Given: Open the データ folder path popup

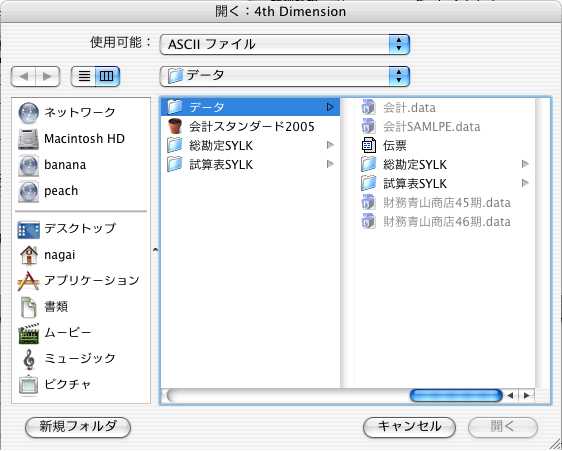Looking at the screenshot, I should tap(285, 76).
